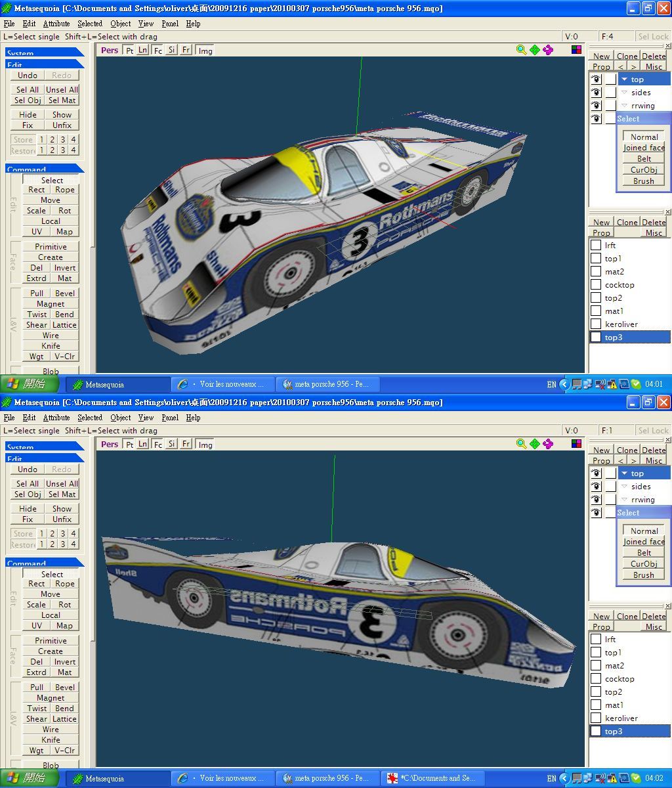Close the material panel with x, lower window

click(x=668, y=606)
